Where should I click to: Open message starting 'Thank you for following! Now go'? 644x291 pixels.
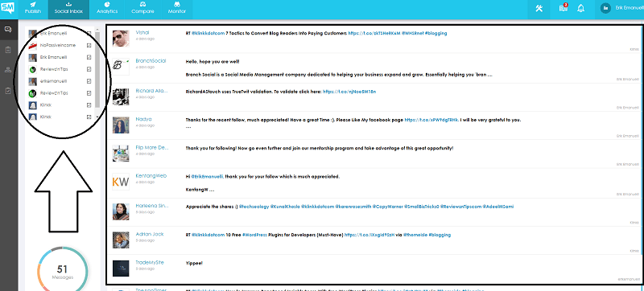(x=320, y=148)
